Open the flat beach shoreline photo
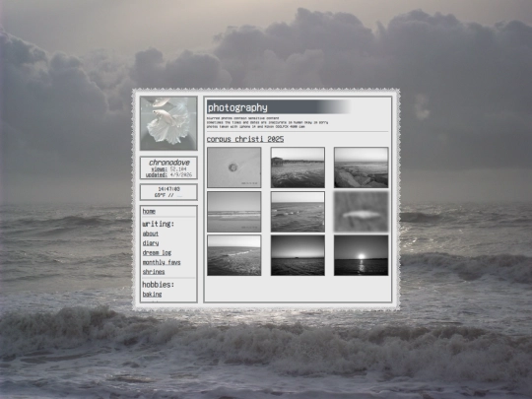 click(234, 212)
